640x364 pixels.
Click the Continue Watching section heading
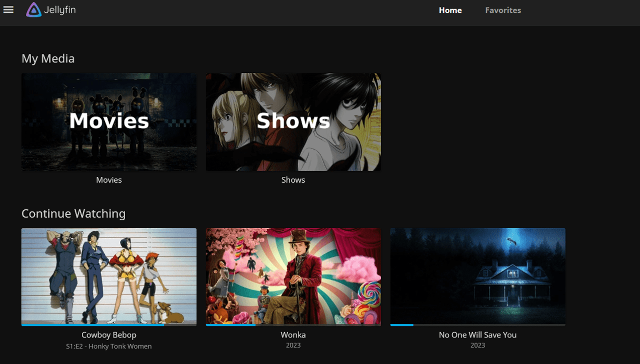point(73,214)
